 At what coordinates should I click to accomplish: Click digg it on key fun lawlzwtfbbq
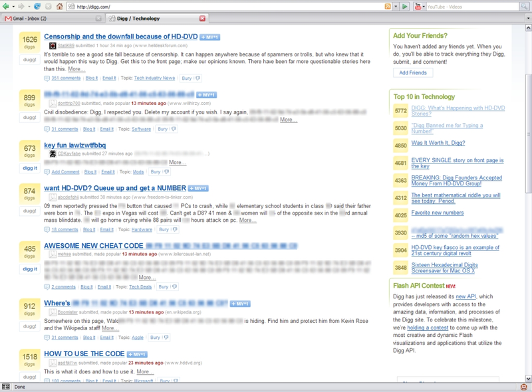pyautogui.click(x=30, y=168)
